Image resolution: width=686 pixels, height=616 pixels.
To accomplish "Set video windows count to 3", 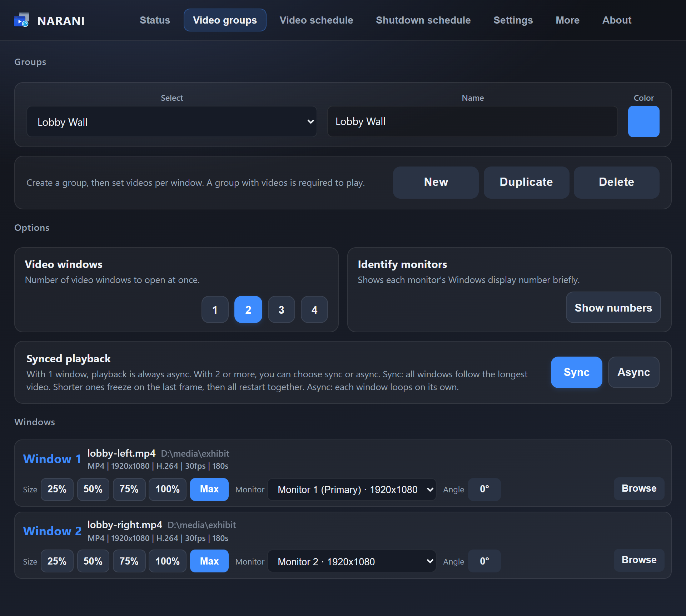I will click(x=281, y=309).
